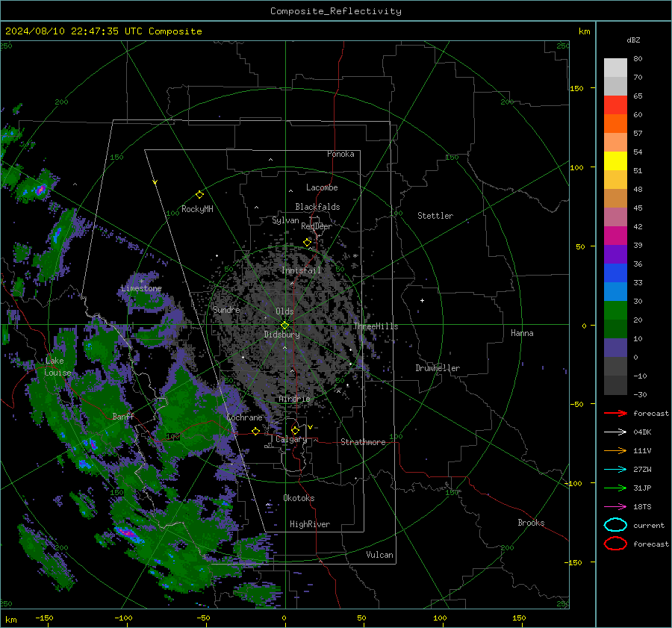The image size is (672, 628).
Task: Click the Lacombe town label
Action: pyautogui.click(x=322, y=187)
